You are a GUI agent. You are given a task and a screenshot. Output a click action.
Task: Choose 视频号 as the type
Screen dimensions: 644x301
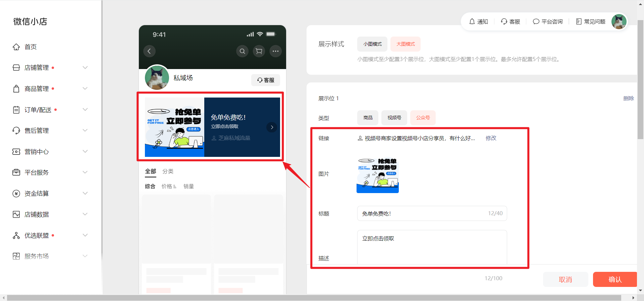click(x=394, y=118)
